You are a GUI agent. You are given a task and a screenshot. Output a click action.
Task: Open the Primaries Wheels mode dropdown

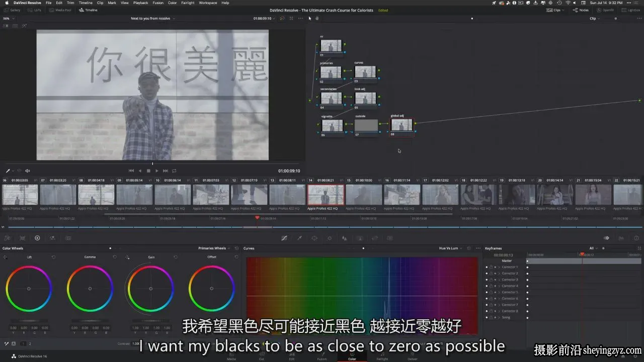[x=215, y=248]
